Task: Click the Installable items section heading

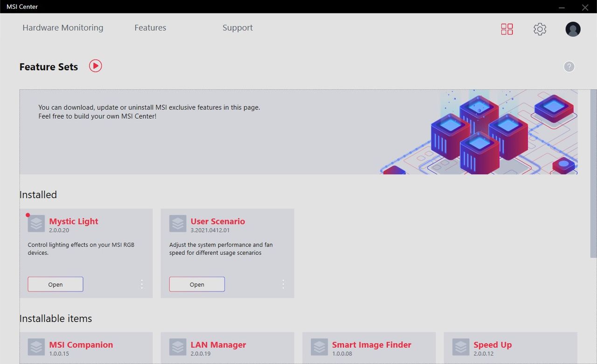Action: point(56,319)
